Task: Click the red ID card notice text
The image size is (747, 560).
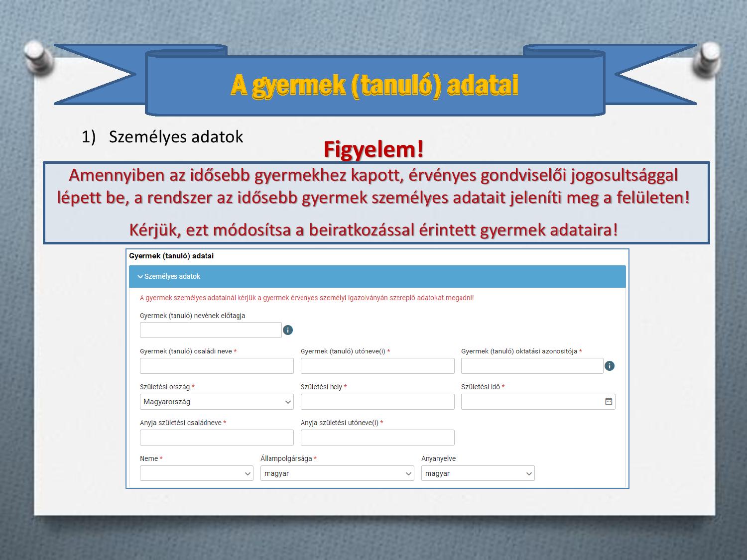Action: pos(307,298)
